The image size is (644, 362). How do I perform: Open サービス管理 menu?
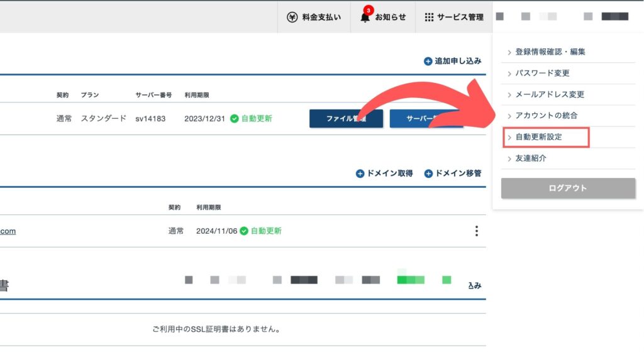pyautogui.click(x=454, y=17)
